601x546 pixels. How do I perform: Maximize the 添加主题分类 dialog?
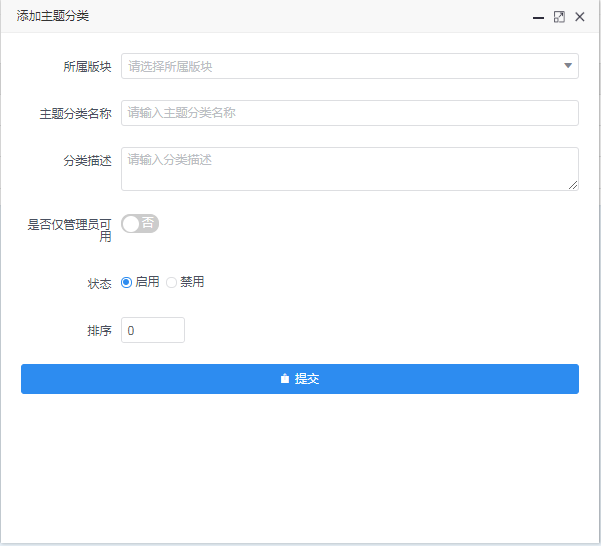point(559,17)
